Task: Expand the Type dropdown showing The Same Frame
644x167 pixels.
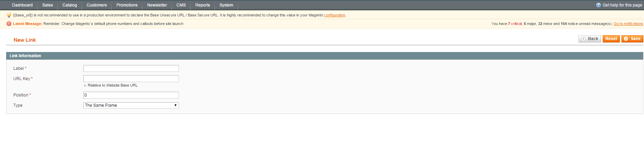Action: (131, 105)
